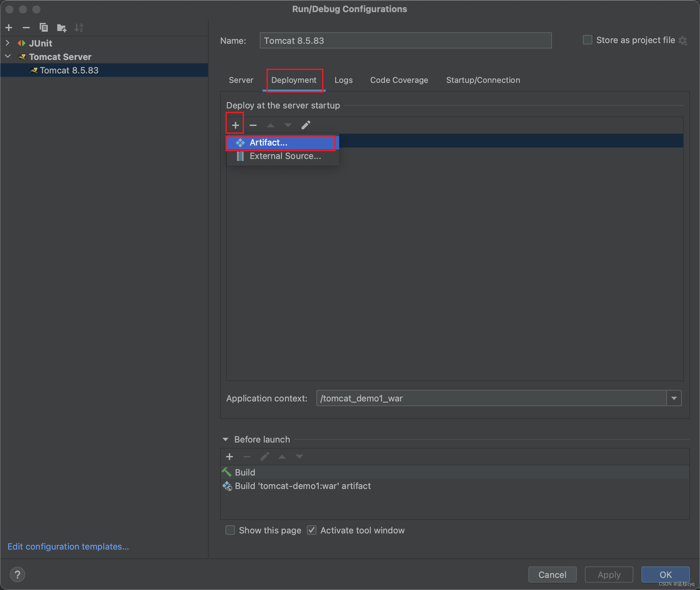Click the sort configurations alphabetically icon
The height and width of the screenshot is (590, 700).
[79, 28]
